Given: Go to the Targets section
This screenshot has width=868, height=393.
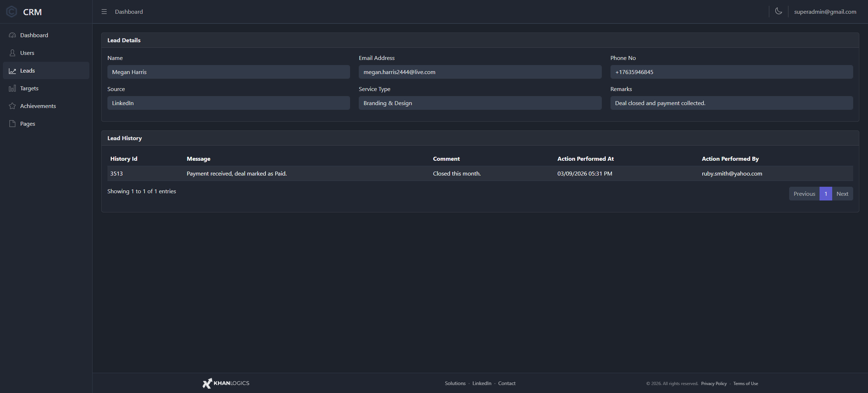Looking at the screenshot, I should [x=46, y=89].
